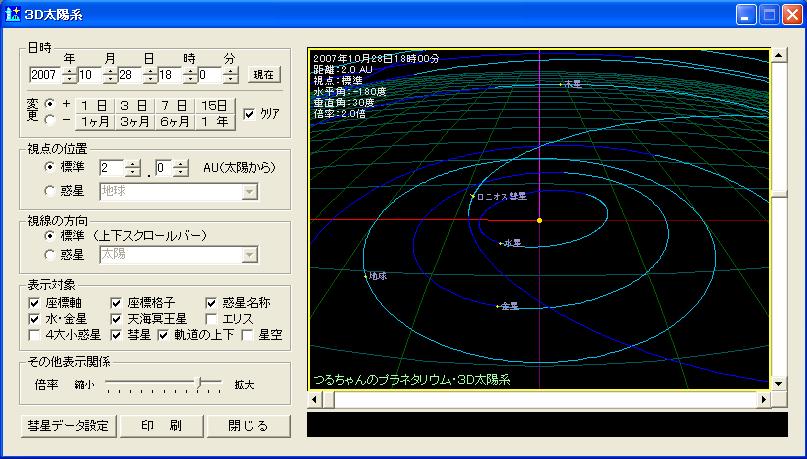807x459 pixels.
Task: Enable the エリス checkbox
Action: tap(214, 318)
